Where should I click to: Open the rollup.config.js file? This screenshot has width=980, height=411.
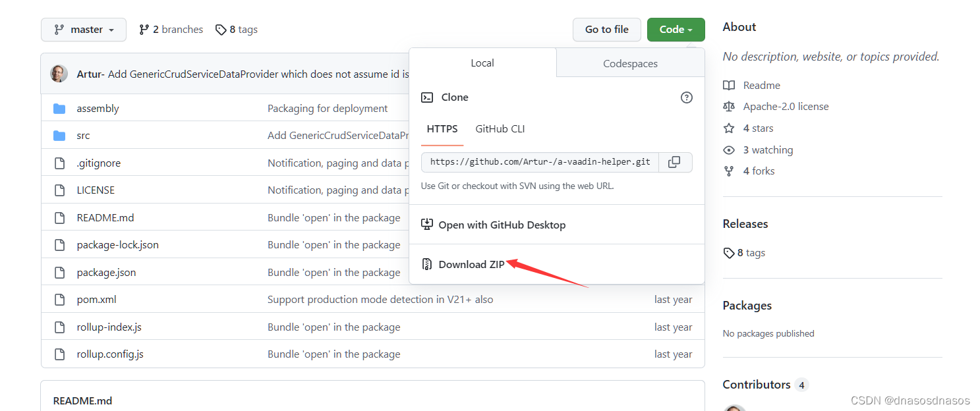pos(110,354)
